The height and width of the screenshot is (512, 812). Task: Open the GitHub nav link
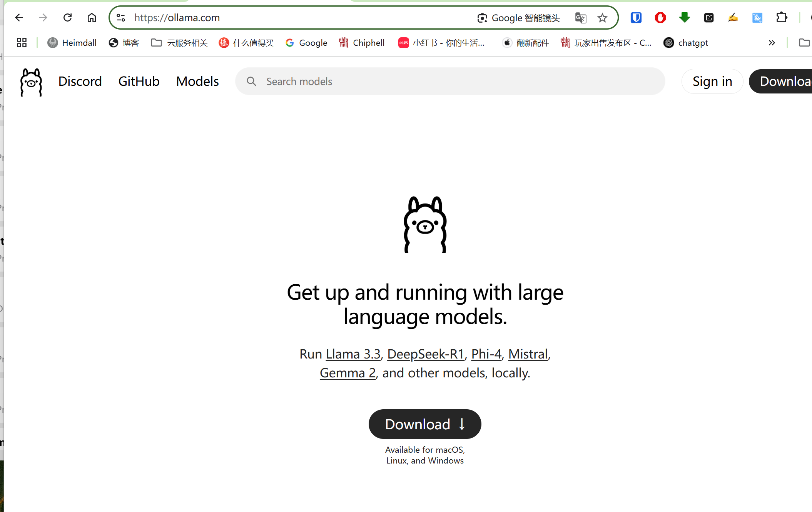click(x=139, y=81)
